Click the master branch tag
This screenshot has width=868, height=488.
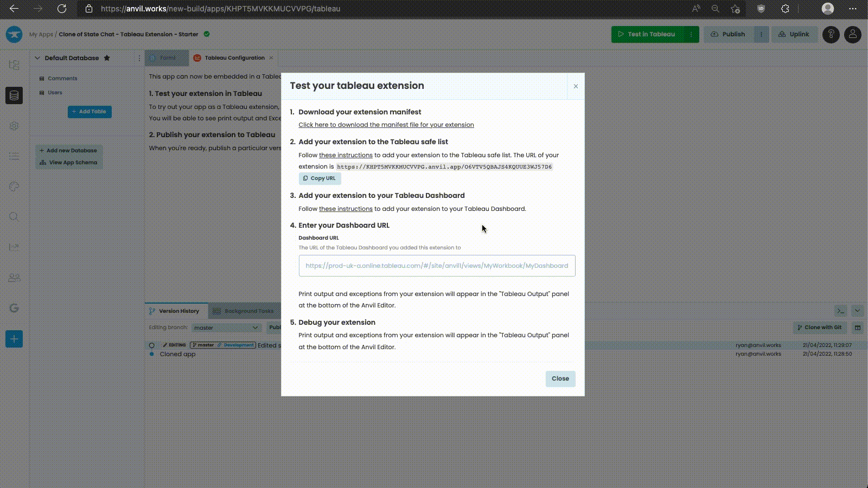[202, 345]
